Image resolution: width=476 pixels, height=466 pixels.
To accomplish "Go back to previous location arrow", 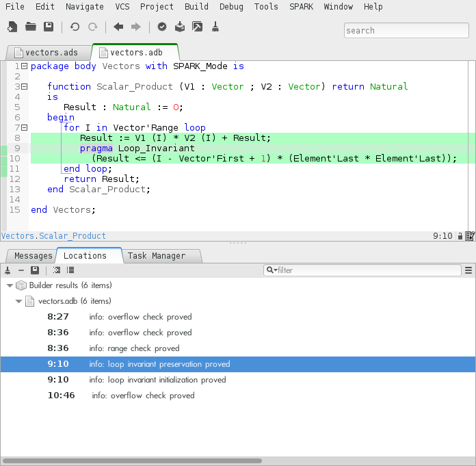I will point(118,27).
